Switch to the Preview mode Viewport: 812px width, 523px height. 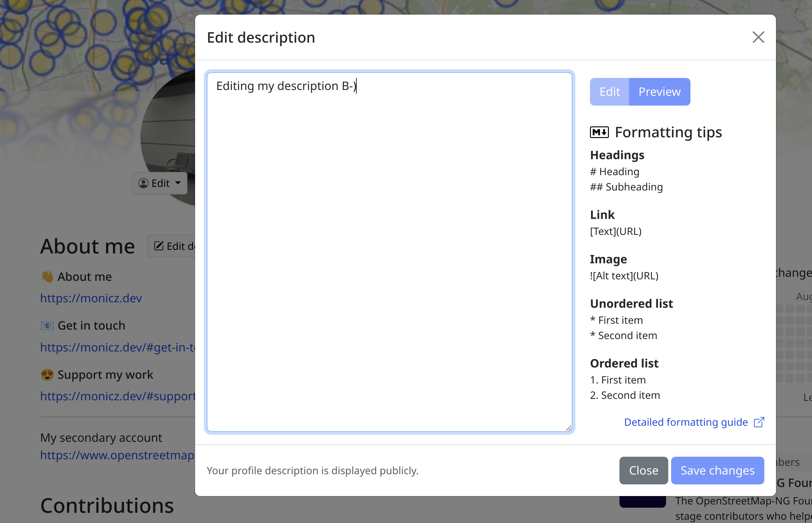tap(659, 92)
